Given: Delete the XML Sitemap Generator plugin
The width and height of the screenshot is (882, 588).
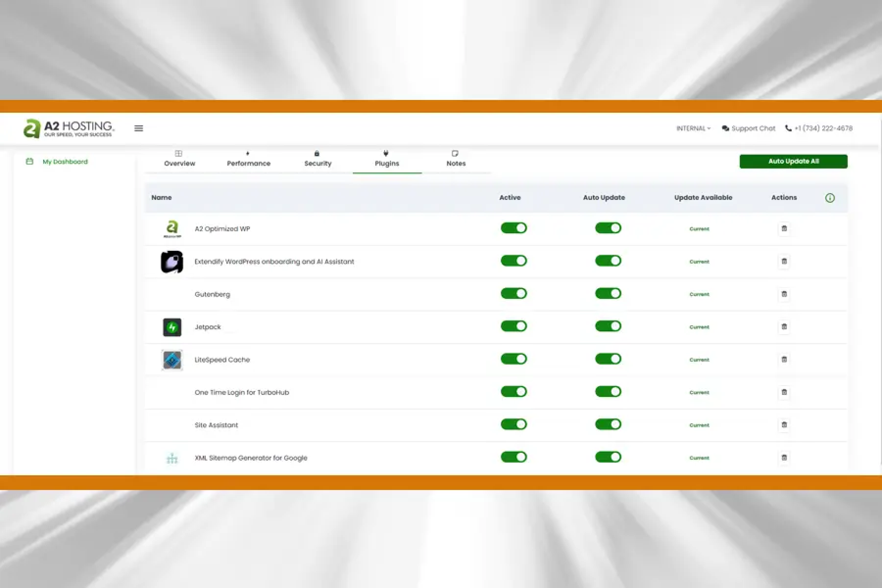Looking at the screenshot, I should (x=784, y=458).
